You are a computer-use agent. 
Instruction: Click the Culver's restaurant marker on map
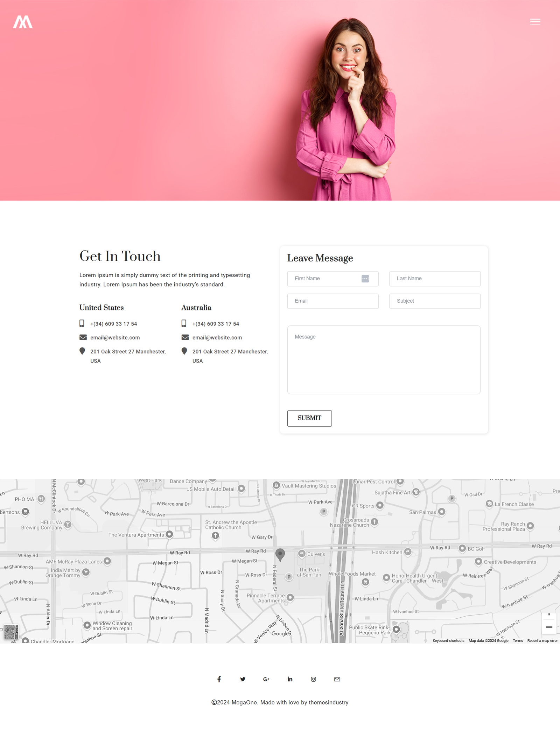click(x=302, y=554)
